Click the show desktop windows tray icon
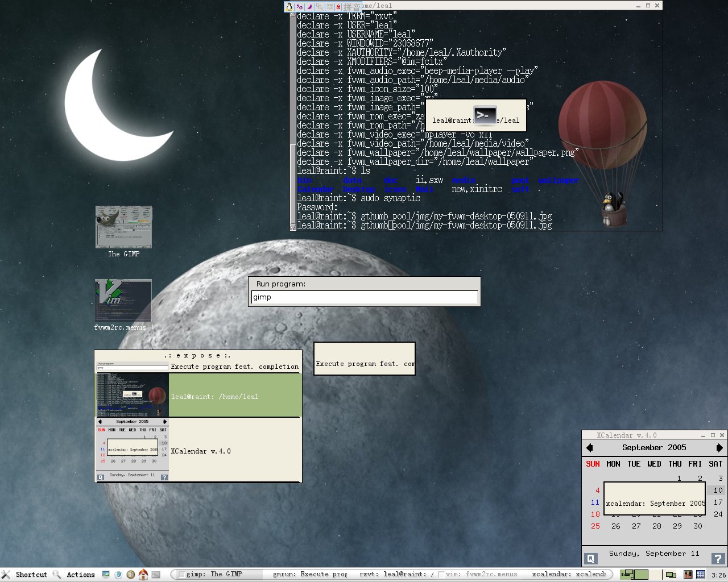Viewport: 728px width, 582px height. click(x=671, y=575)
